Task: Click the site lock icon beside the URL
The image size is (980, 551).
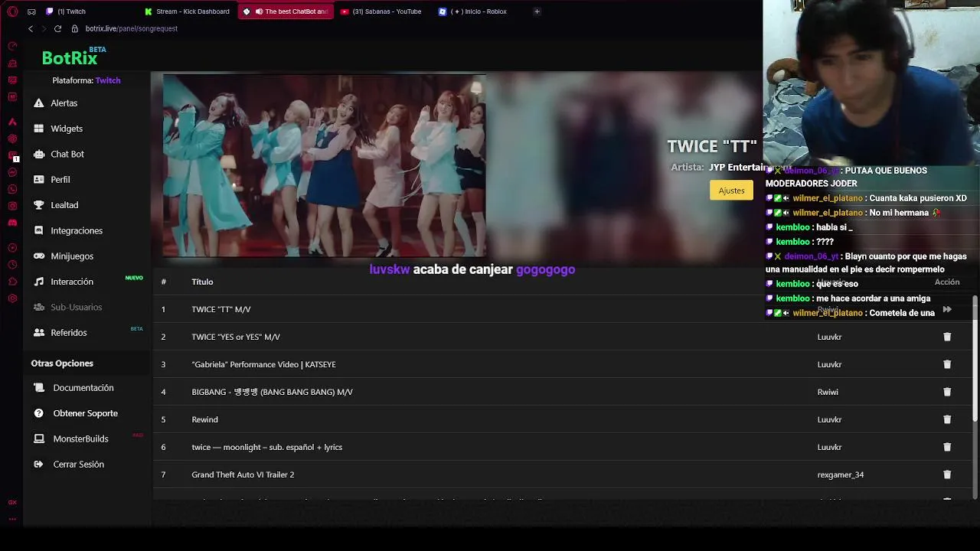Action: point(75,28)
